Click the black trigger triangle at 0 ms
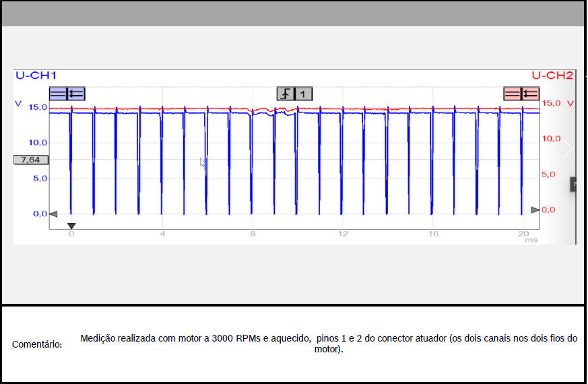Image resolution: width=588 pixels, height=384 pixels. pyautogui.click(x=71, y=226)
